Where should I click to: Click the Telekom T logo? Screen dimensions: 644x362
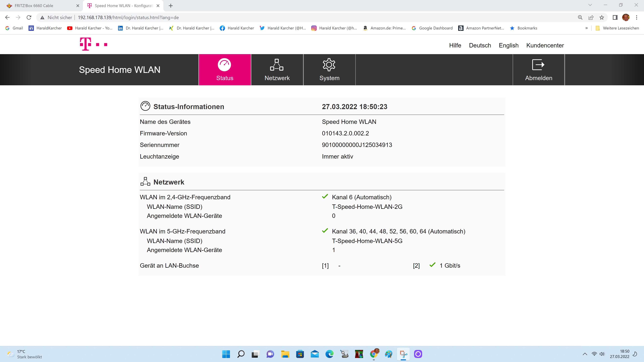pyautogui.click(x=93, y=44)
